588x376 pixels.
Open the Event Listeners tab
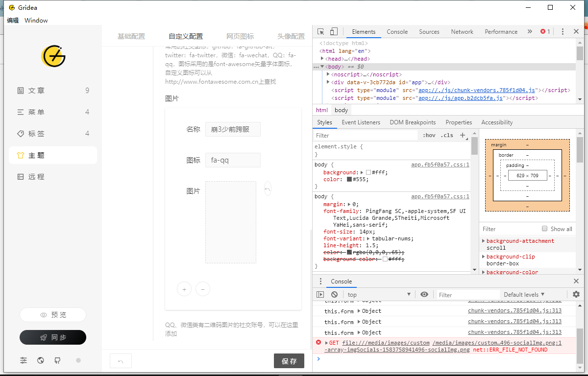pyautogui.click(x=361, y=122)
